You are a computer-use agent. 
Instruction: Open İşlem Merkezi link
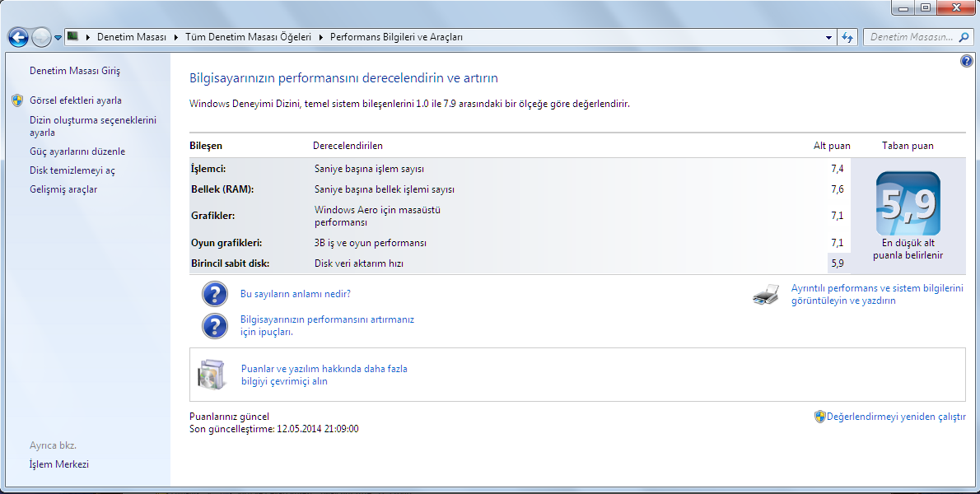pyautogui.click(x=58, y=464)
